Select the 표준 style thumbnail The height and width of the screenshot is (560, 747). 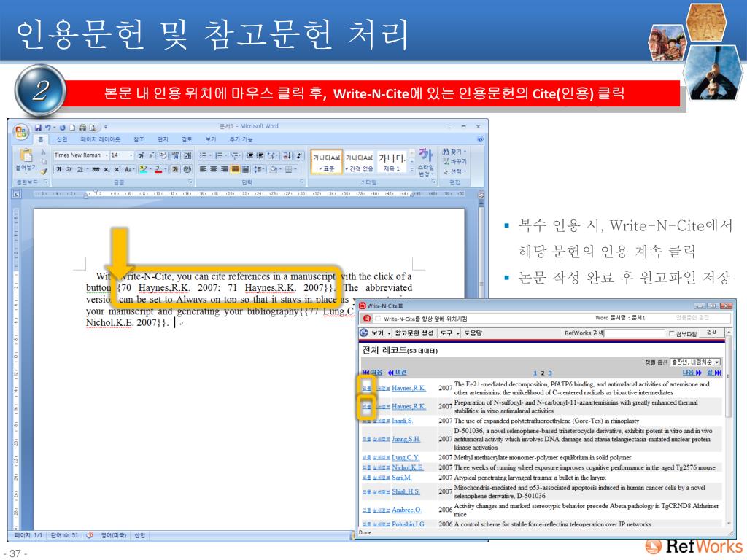pyautogui.click(x=326, y=162)
